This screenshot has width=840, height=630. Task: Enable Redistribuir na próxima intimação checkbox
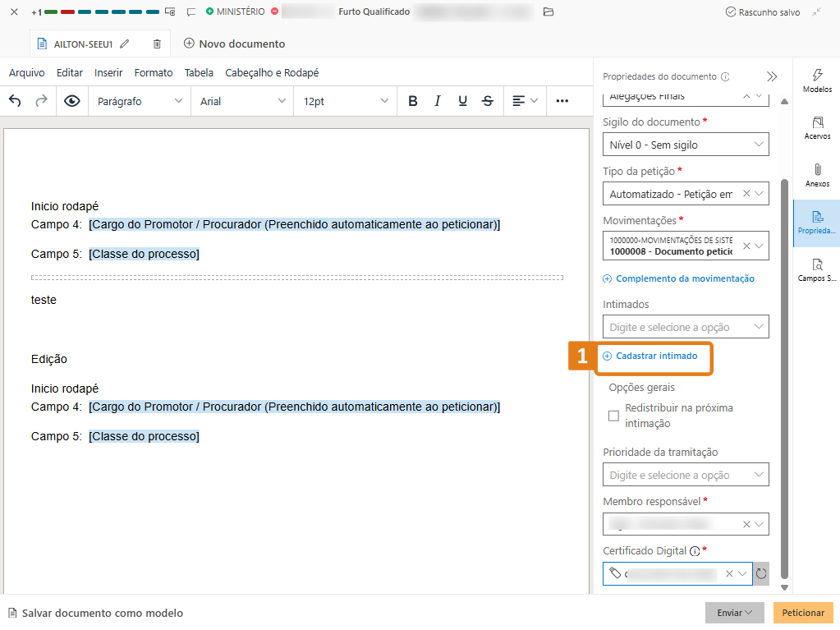[x=613, y=416]
